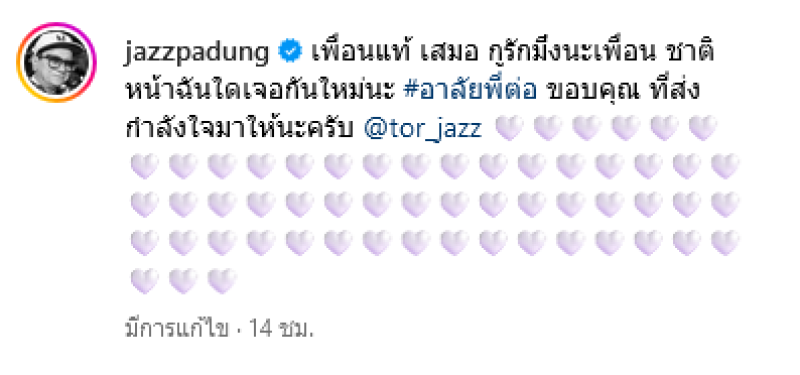
Task: Click last heart in final three-heart row
Action: click(x=222, y=281)
